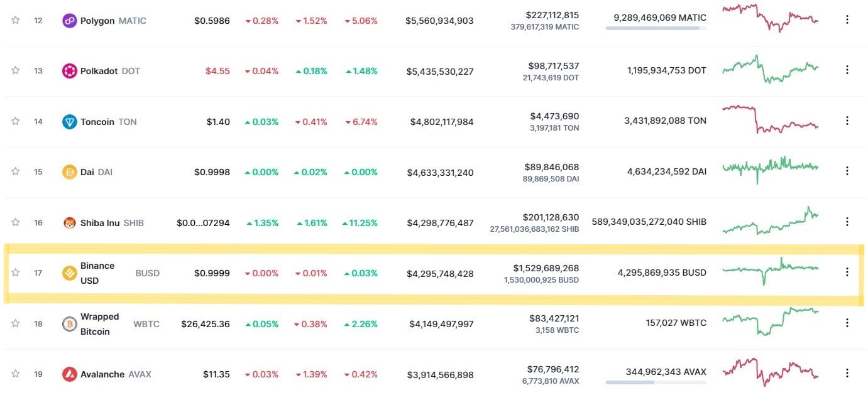This screenshot has width=868, height=395.
Task: Open the Toncoin row options menu
Action: coord(847,121)
